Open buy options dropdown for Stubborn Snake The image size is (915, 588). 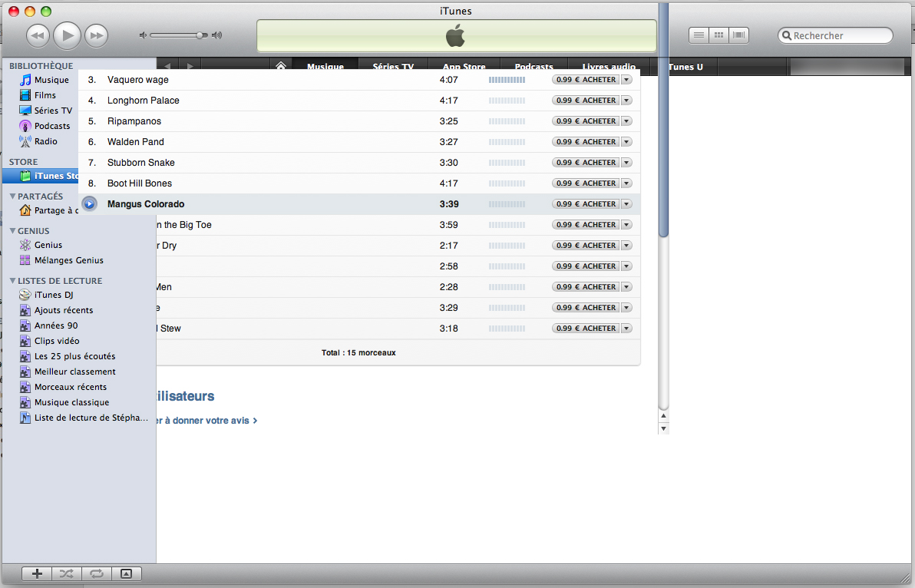pos(626,163)
